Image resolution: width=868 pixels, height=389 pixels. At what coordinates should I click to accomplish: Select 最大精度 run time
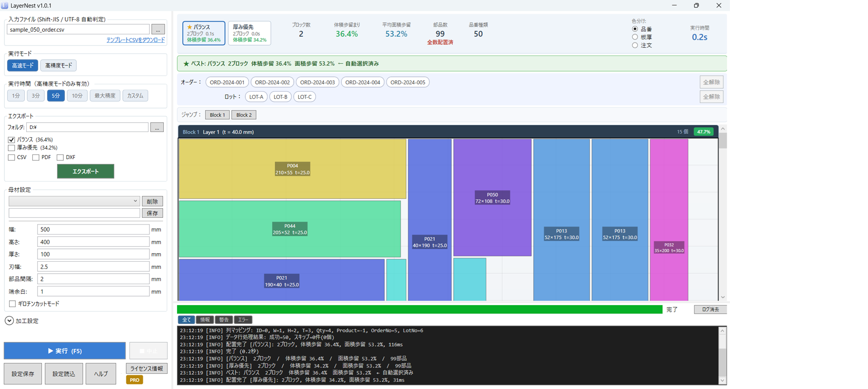click(105, 96)
